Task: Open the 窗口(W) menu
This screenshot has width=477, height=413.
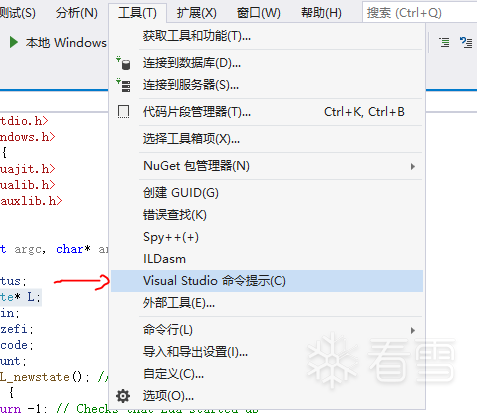Action: (259, 13)
